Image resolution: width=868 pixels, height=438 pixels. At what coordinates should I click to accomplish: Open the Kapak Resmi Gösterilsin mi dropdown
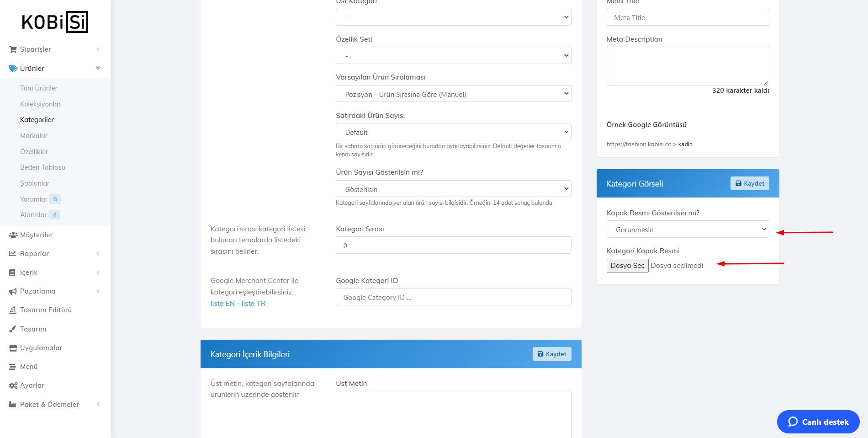[688, 230]
